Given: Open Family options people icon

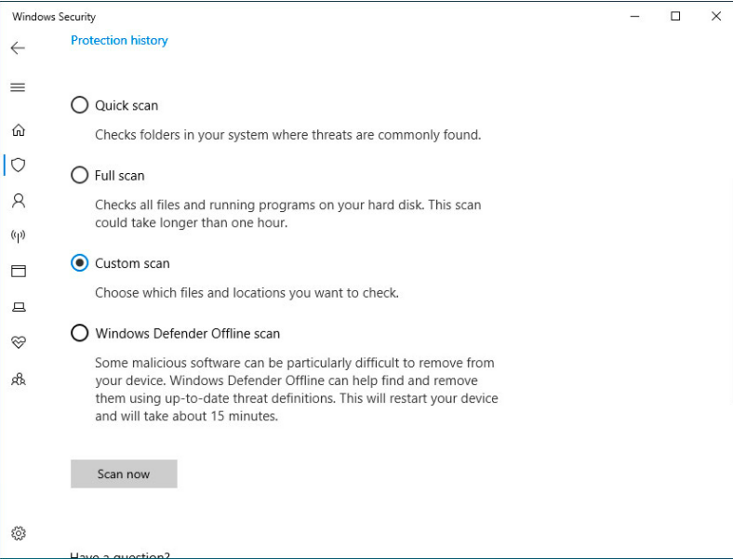Looking at the screenshot, I should tap(19, 379).
